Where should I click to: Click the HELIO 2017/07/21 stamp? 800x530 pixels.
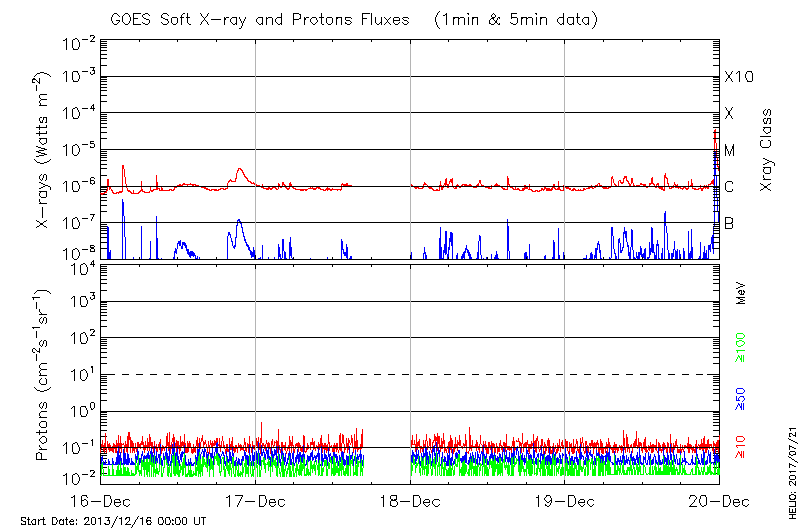click(x=789, y=469)
